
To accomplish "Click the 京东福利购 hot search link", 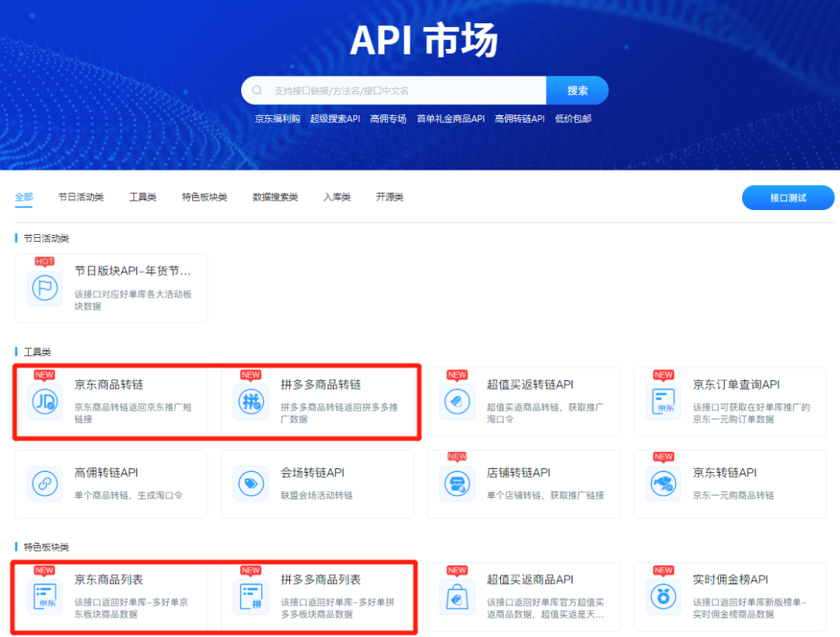I will tap(278, 119).
